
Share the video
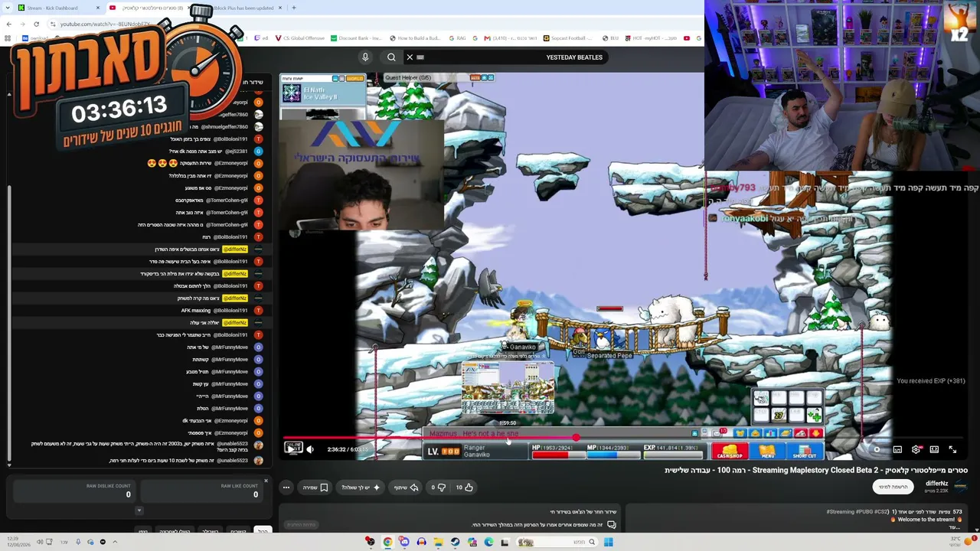[x=407, y=487]
